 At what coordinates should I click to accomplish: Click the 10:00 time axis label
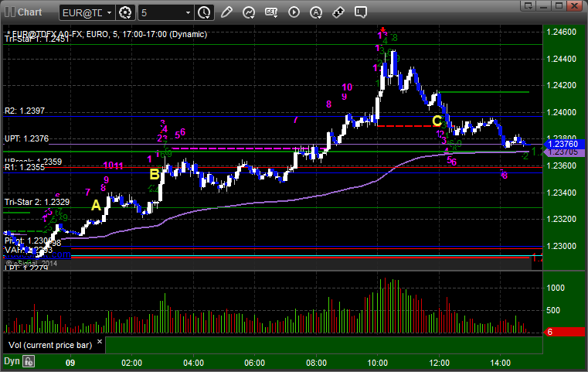[378, 363]
